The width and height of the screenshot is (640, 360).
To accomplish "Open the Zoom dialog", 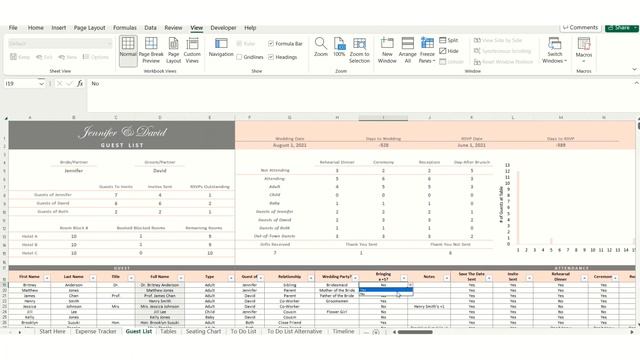I will click(x=321, y=47).
